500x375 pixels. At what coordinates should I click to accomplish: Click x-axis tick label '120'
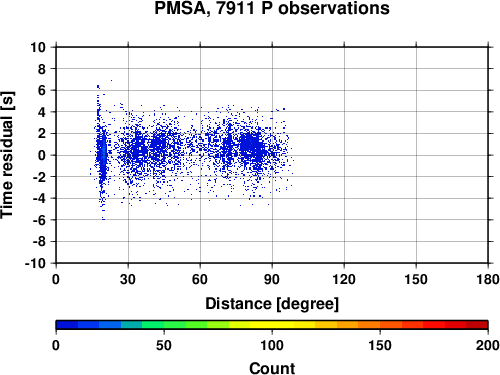click(344, 279)
